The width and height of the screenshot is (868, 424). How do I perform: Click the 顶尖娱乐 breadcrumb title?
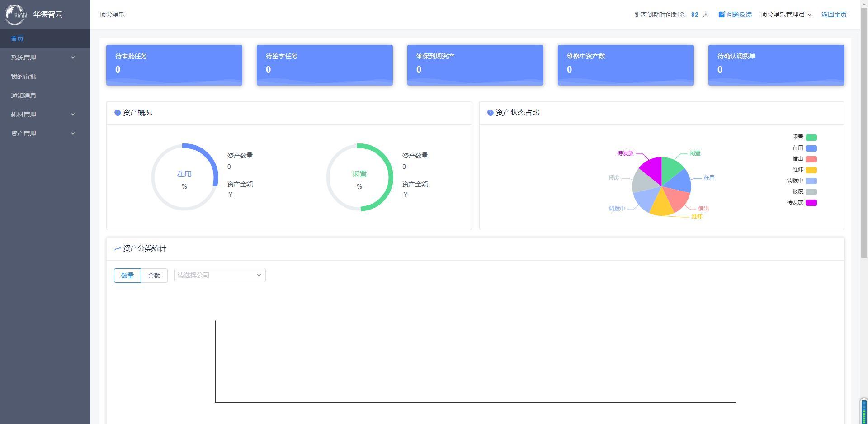coord(112,14)
